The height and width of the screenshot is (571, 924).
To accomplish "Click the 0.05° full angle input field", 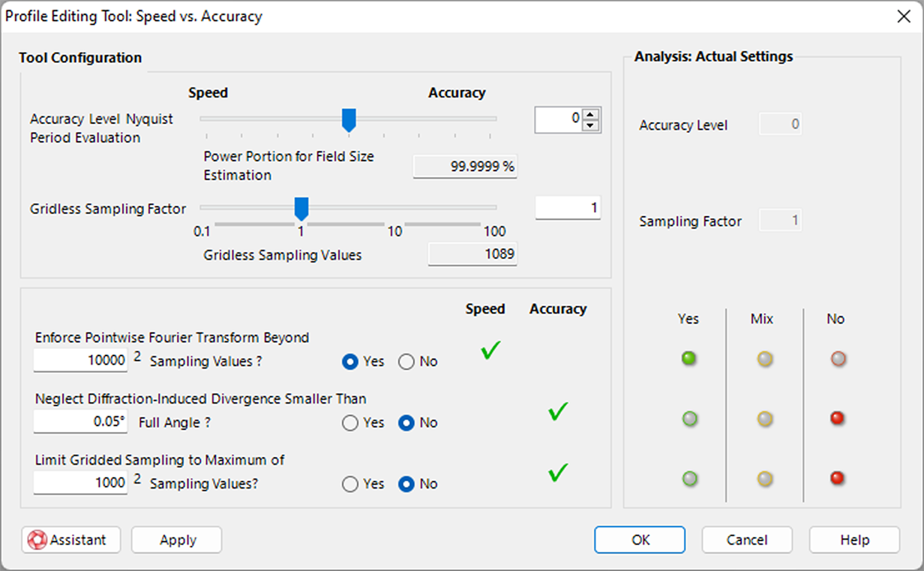I will tap(80, 421).
